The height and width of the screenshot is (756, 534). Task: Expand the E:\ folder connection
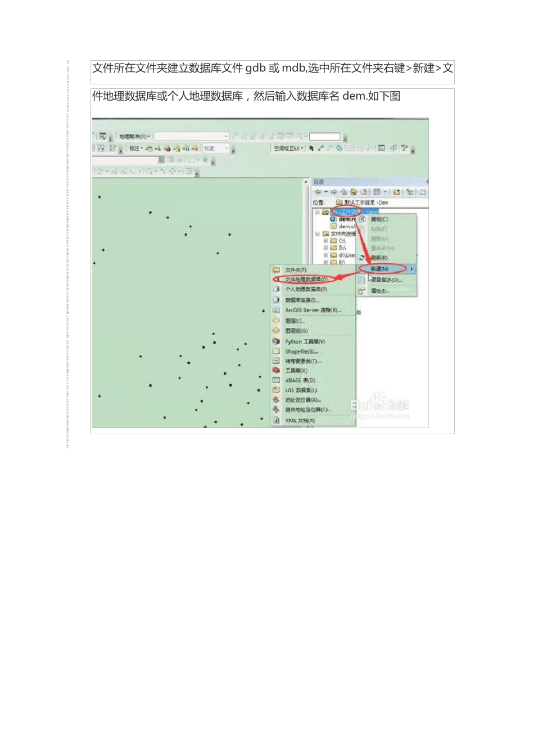(x=325, y=262)
